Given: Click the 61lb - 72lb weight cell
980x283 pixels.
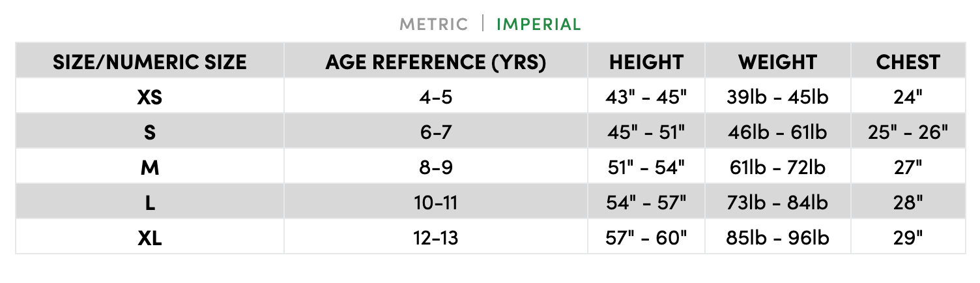Looking at the screenshot, I should point(777,168).
